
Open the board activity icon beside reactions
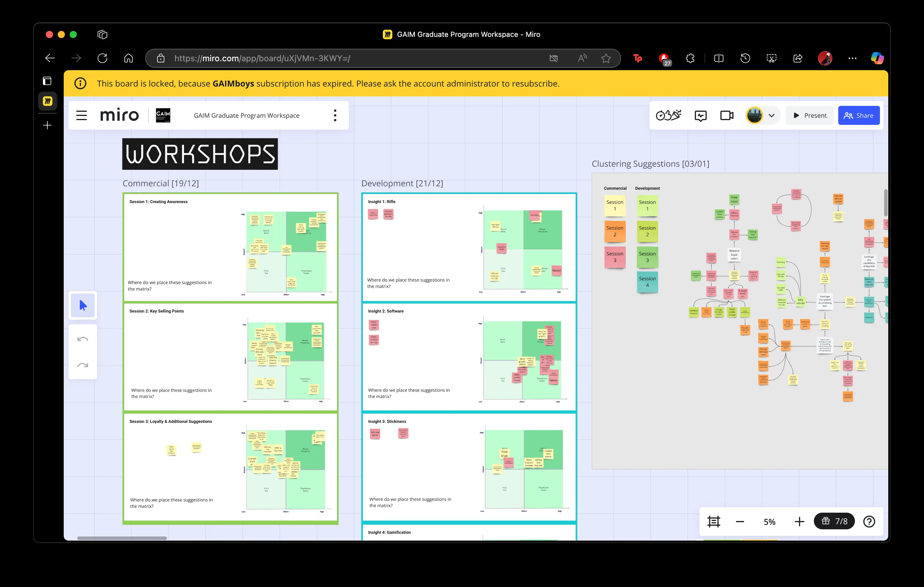[x=701, y=115]
